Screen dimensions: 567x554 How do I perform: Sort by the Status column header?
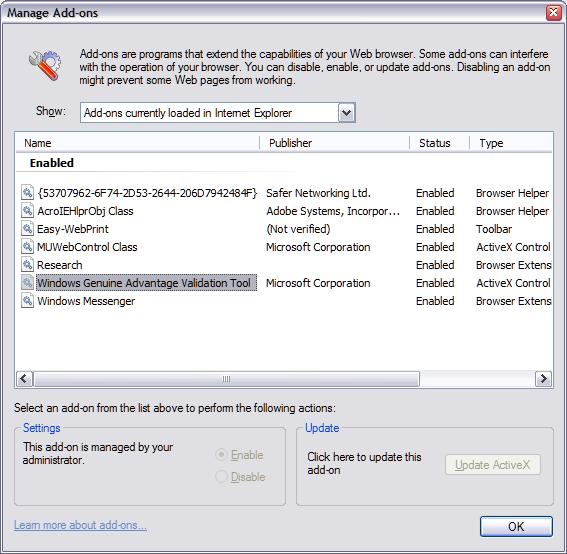[439, 143]
